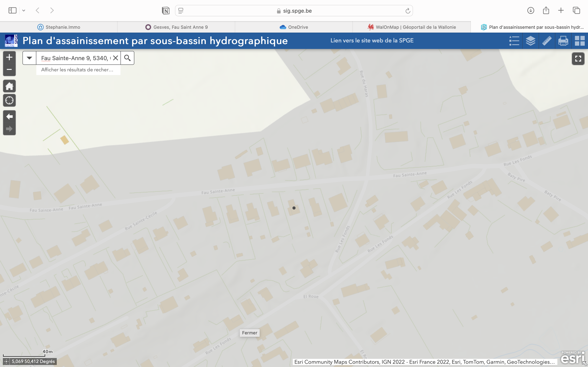Viewport: 588px width, 367px height.
Task: Open the Print widget
Action: pos(563,41)
